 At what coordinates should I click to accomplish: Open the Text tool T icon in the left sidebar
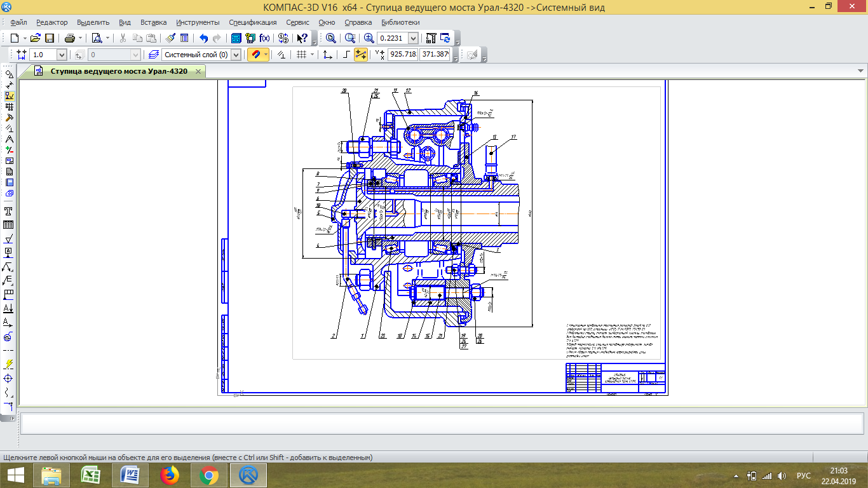[9, 211]
